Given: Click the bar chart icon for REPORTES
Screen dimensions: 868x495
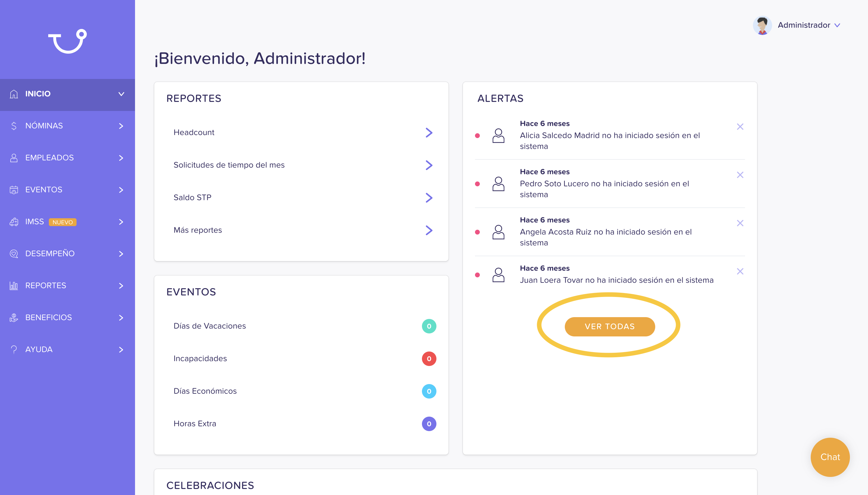Looking at the screenshot, I should tap(14, 285).
